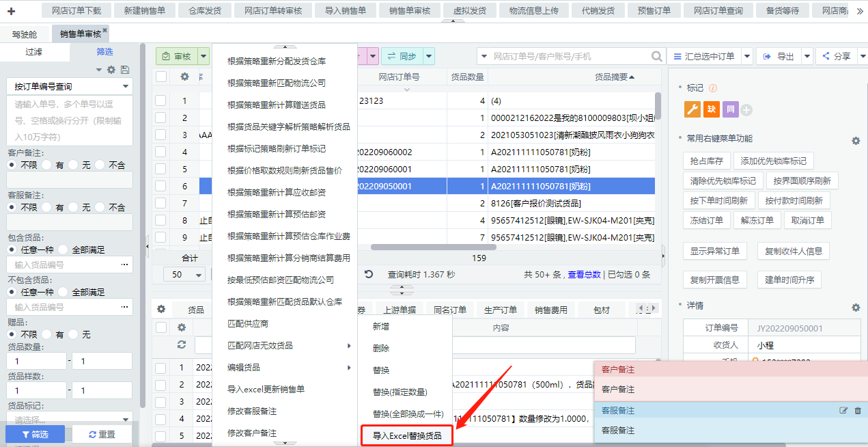Click the 查看总数 link
This screenshot has height=447, width=868.
(584, 274)
